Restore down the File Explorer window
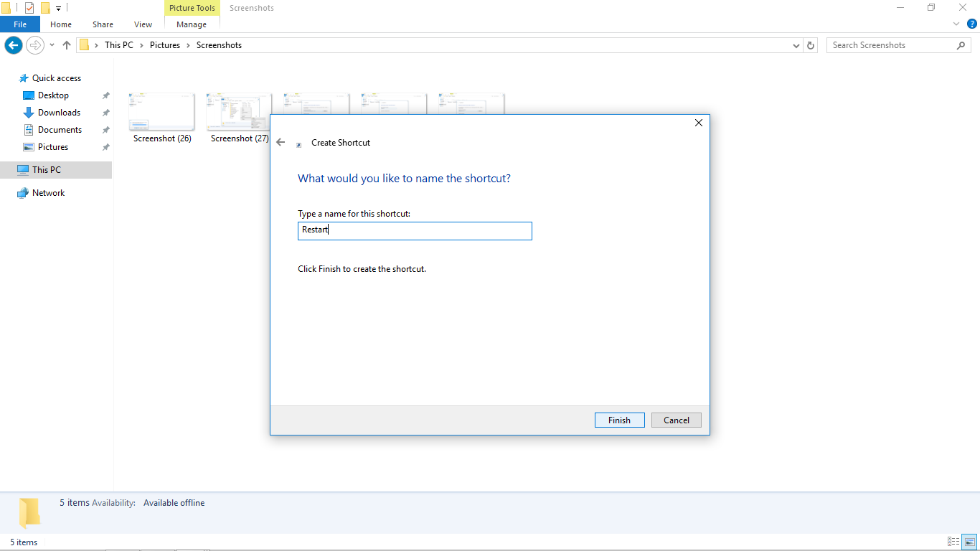This screenshot has width=980, height=551. pos(931,8)
